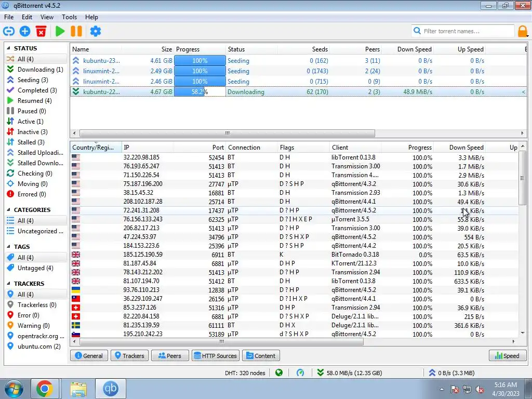Sort torrents by Down Speed column header
Viewport: 532px width, 399px height.
pyautogui.click(x=407, y=49)
